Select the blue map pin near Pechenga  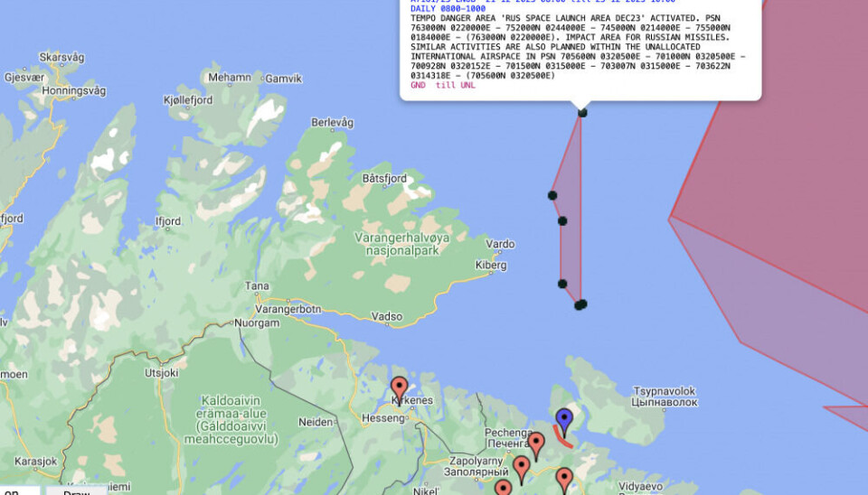coord(564,419)
